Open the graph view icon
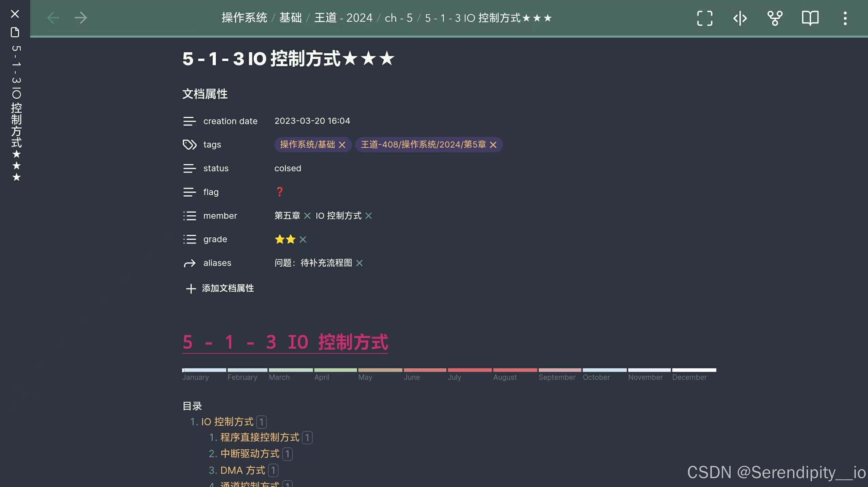 pos(775,18)
